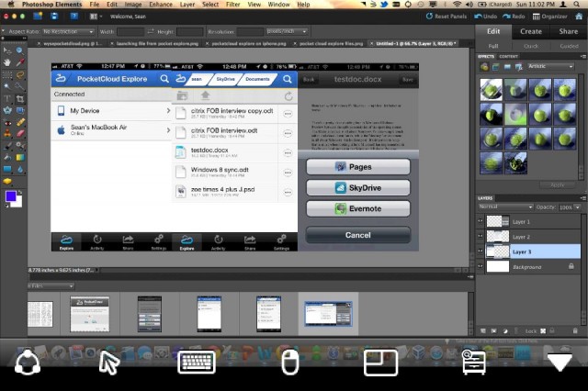Hide Layer 1 visibility eye

480,221
